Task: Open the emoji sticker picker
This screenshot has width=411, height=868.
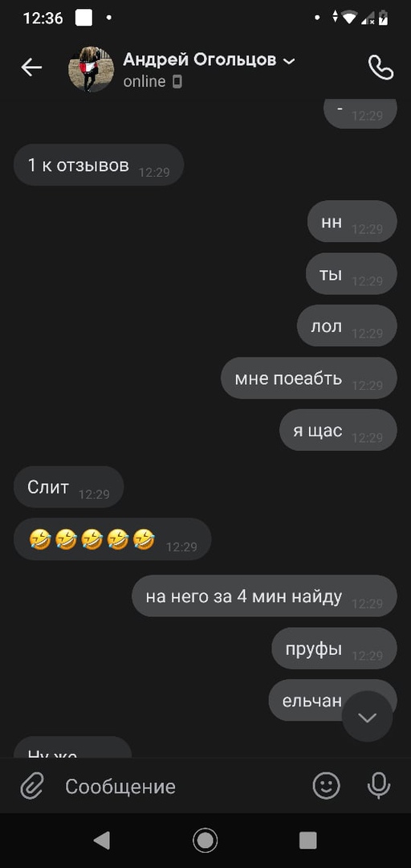Action: click(x=327, y=785)
